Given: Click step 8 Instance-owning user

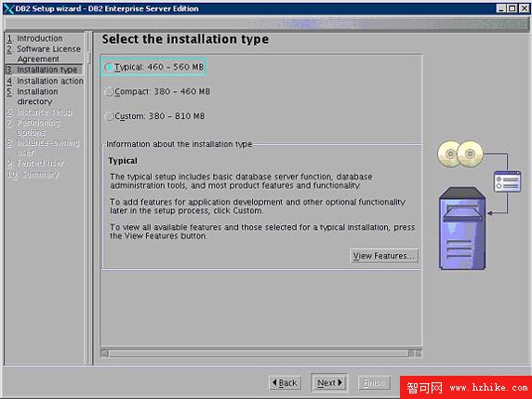Looking at the screenshot, I should coord(43,148).
